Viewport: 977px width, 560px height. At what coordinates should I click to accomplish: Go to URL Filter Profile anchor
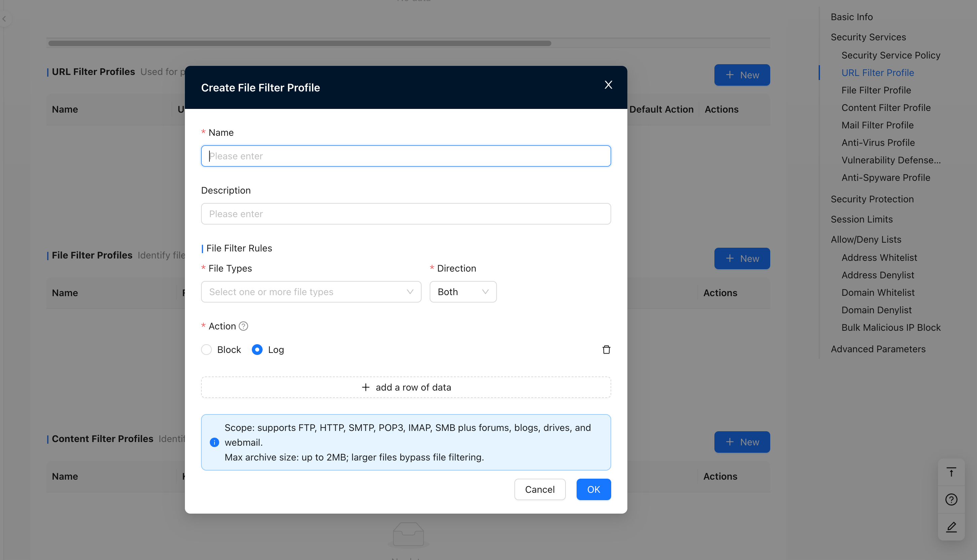[x=877, y=73]
